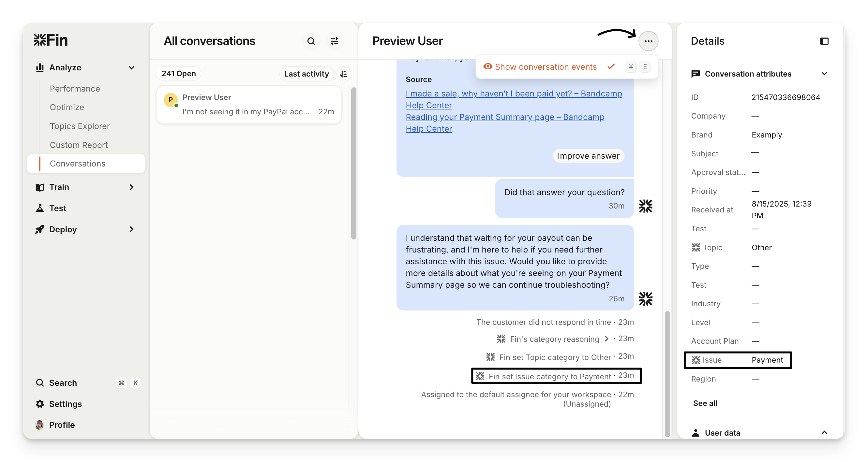Open the Reading your Payment Summary page link
The width and height of the screenshot is (868, 462).
click(x=505, y=117)
